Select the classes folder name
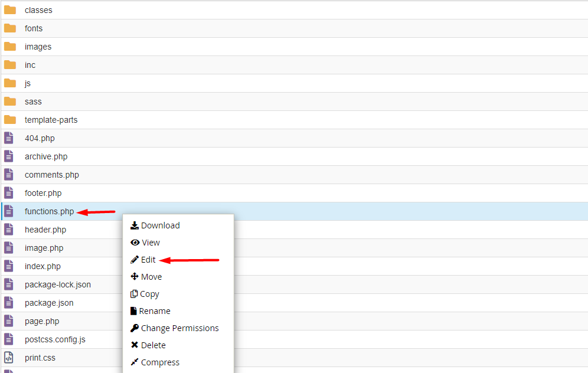Image resolution: width=588 pixels, height=373 pixels. 38,10
